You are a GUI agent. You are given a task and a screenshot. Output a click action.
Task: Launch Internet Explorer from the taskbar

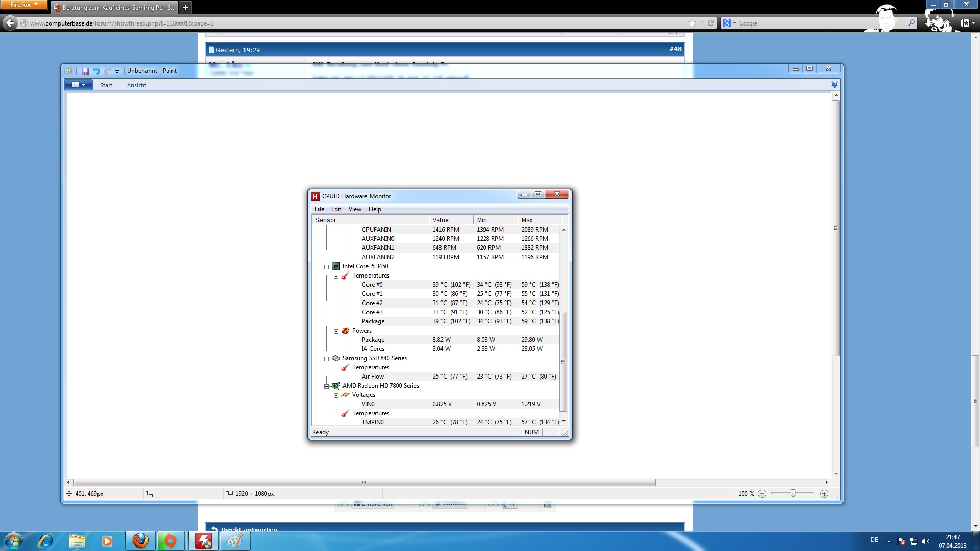[x=45, y=541]
